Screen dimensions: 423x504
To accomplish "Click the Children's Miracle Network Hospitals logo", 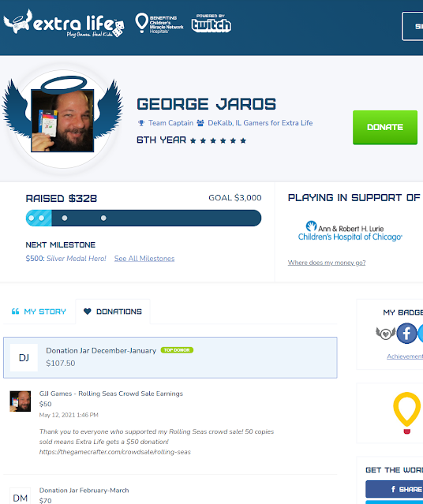I will click(159, 23).
